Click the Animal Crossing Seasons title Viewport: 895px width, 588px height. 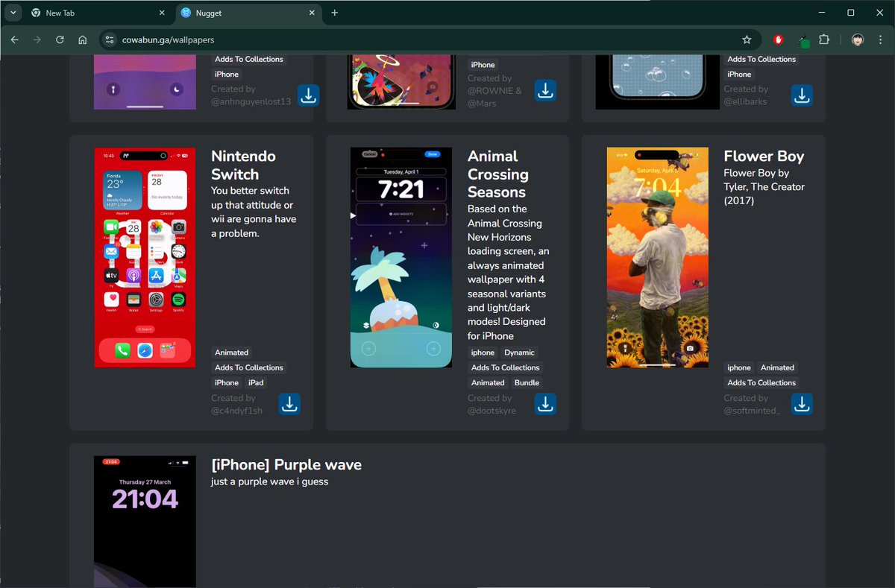pyautogui.click(x=498, y=174)
